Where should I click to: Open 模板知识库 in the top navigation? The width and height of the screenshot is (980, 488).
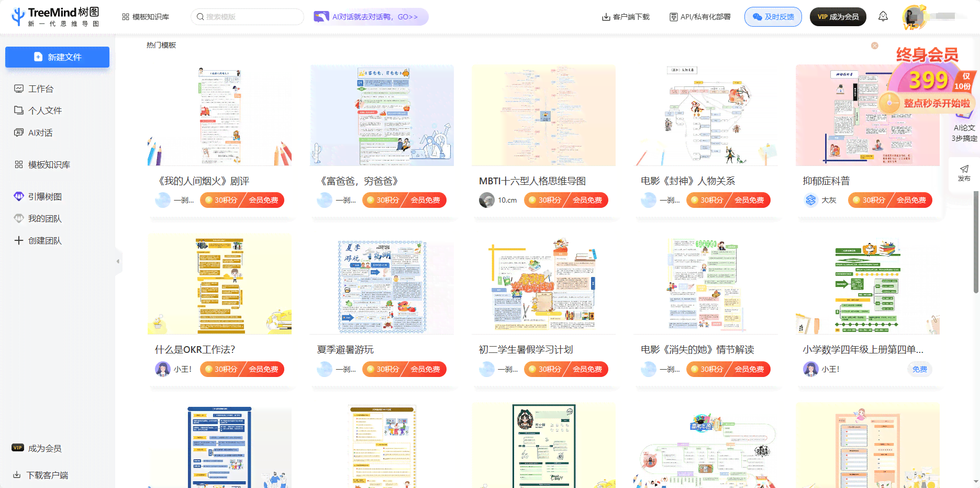(x=146, y=17)
